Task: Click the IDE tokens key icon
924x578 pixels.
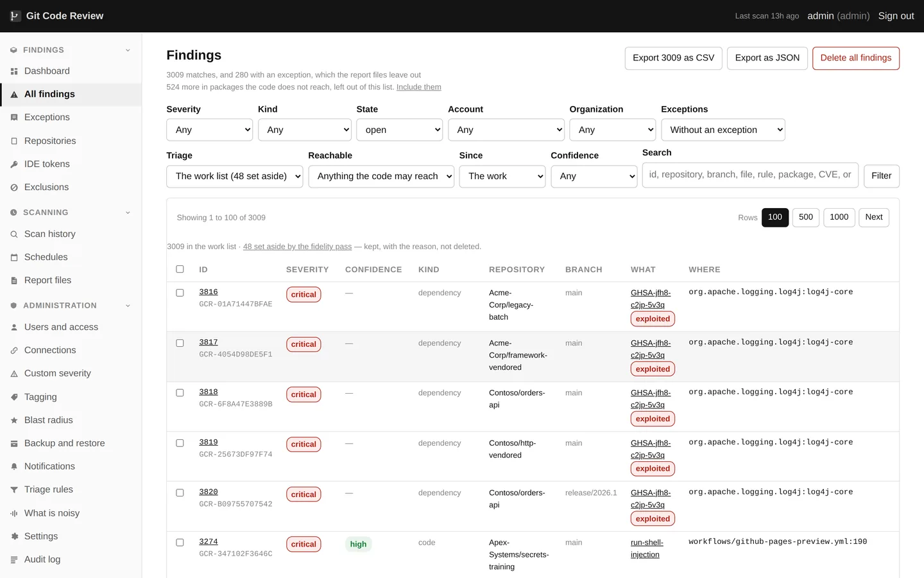Action: [x=14, y=164]
